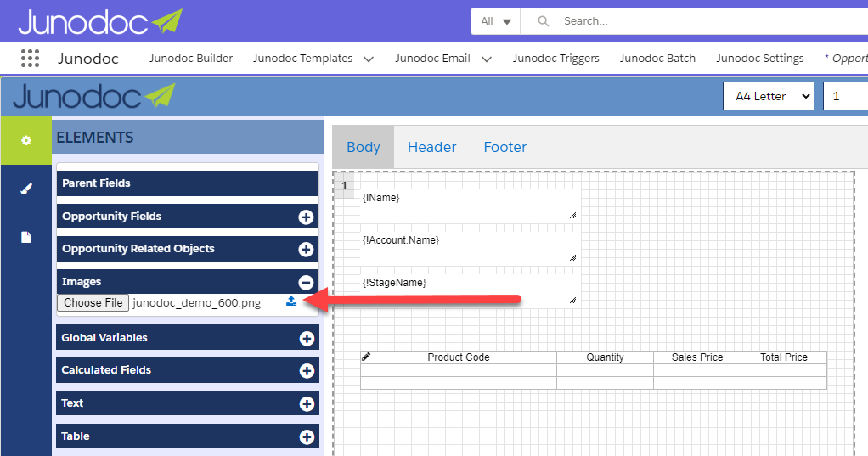
Task: Expand Opportunity Fields with plus icon
Action: click(x=306, y=217)
